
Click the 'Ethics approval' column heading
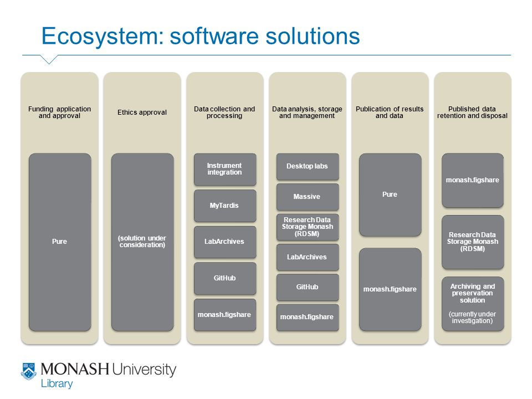click(142, 112)
